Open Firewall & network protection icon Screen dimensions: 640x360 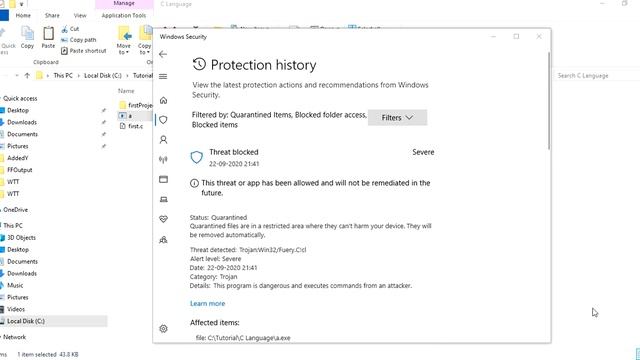[x=163, y=160]
